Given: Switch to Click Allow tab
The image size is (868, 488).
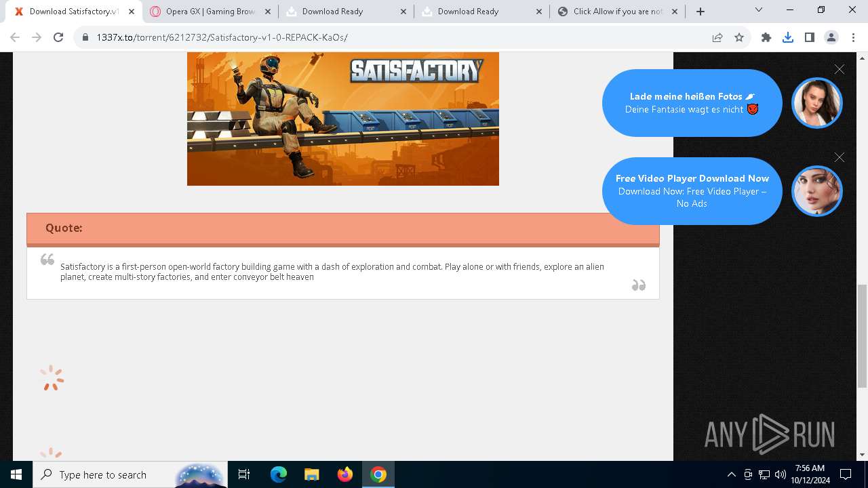Looking at the screenshot, I should coord(617,12).
